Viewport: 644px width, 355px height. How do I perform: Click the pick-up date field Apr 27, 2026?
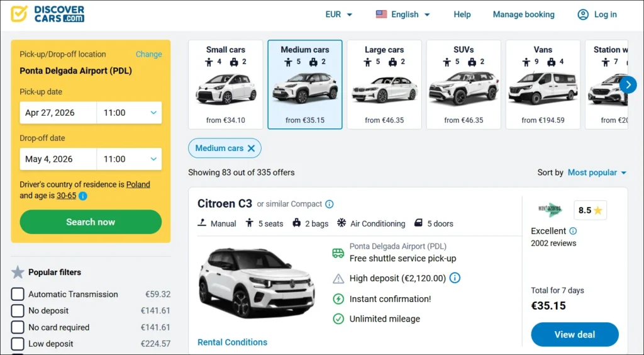(x=58, y=113)
